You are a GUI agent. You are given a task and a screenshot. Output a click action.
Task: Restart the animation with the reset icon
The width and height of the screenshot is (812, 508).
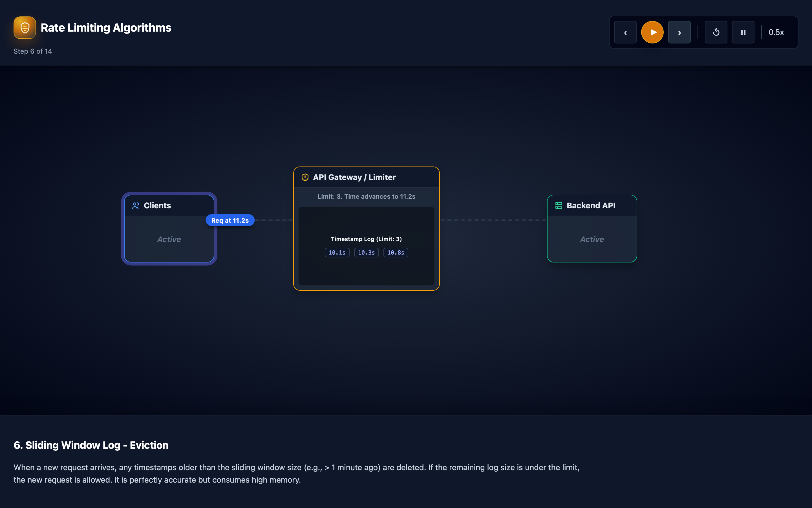click(x=716, y=32)
